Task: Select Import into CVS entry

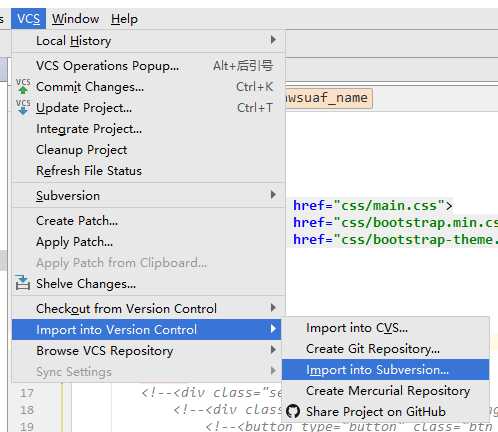Action: coord(385,328)
